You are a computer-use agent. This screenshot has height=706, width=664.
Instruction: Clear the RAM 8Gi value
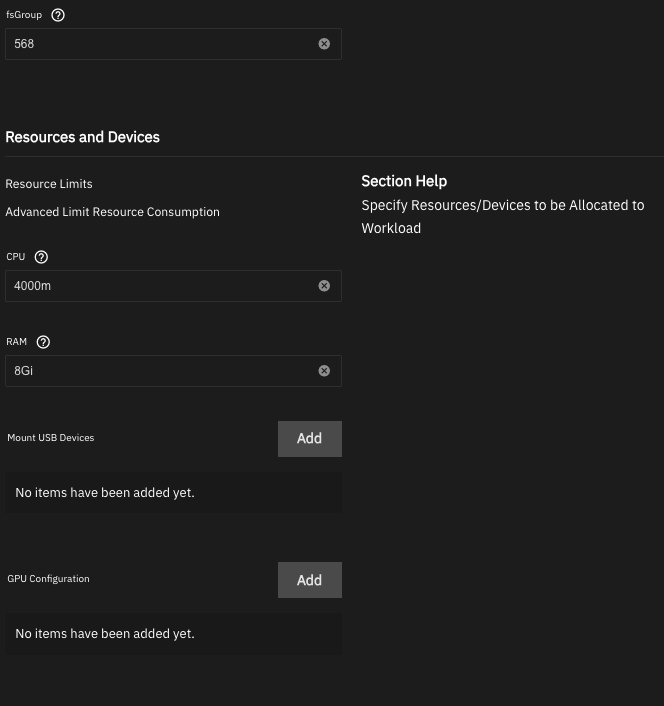(324, 371)
